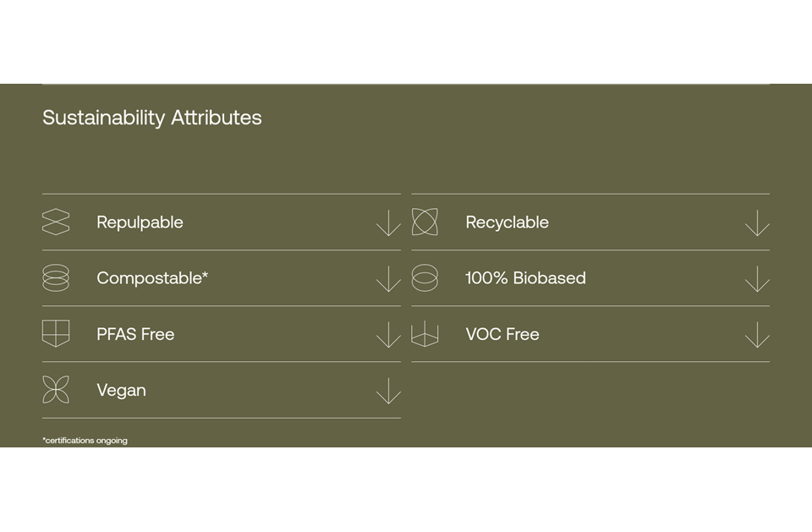Select the Compostable* attribute label
Image resolution: width=812 pixels, height=532 pixels.
point(152,278)
